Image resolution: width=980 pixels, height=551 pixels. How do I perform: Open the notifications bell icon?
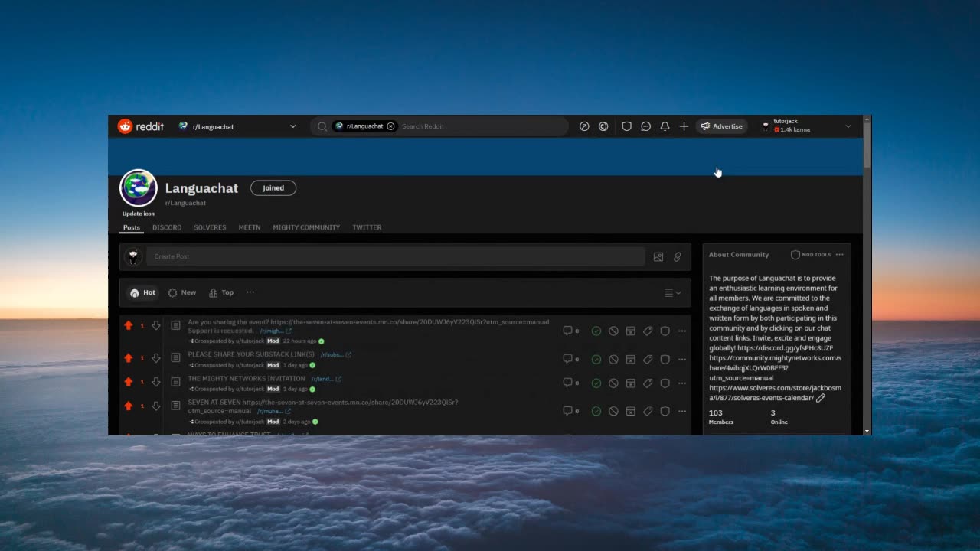click(x=665, y=126)
